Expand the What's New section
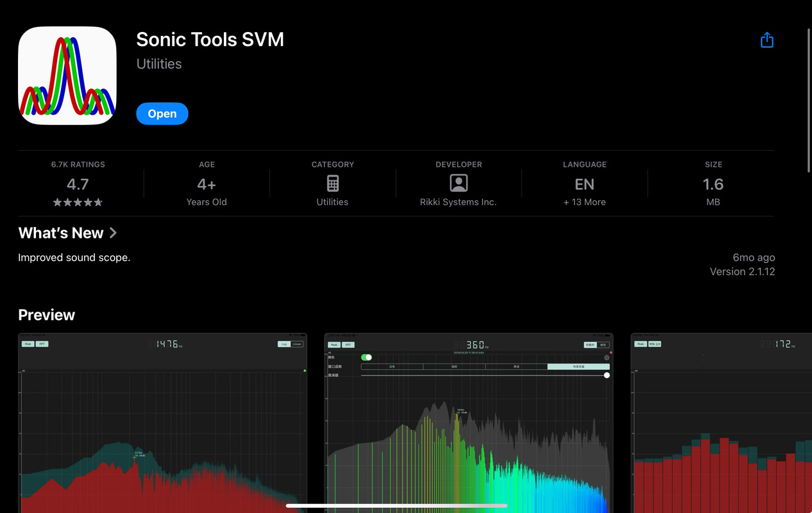The width and height of the screenshot is (812, 513). 67,233
